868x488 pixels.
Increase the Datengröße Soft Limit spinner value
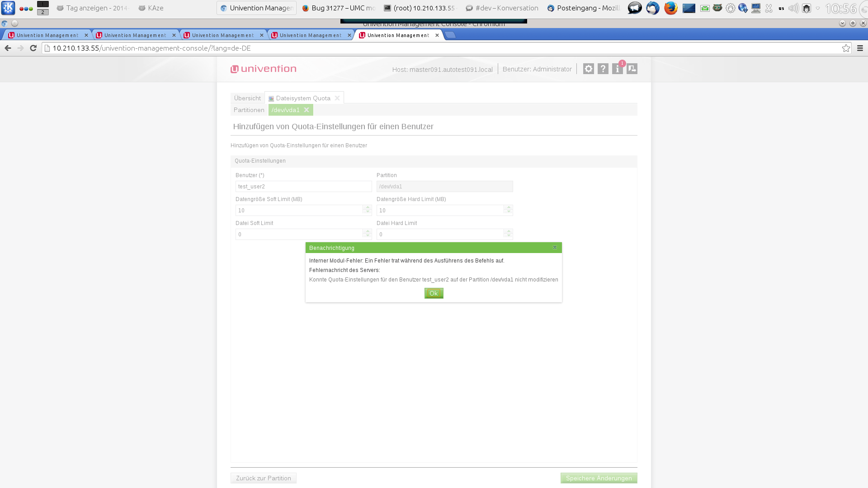[368, 208]
